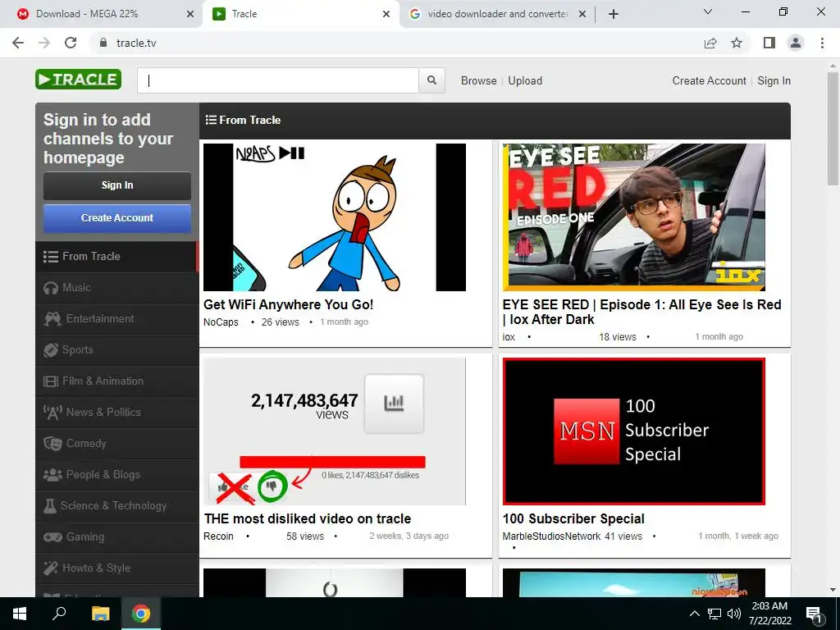Click the address bar URL tracle.tv
Viewport: 840px width, 630px height.
pyautogui.click(x=136, y=43)
